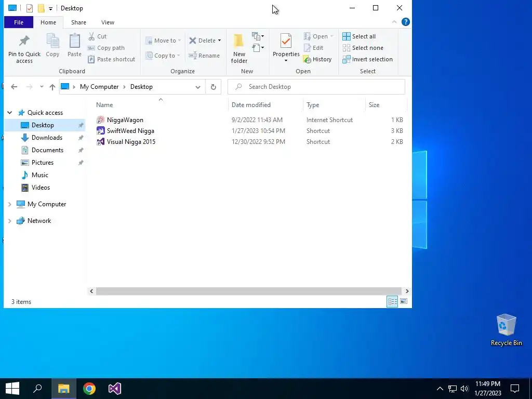
Task: Click Properties checkmark in quick access toolbar
Action: (30, 8)
